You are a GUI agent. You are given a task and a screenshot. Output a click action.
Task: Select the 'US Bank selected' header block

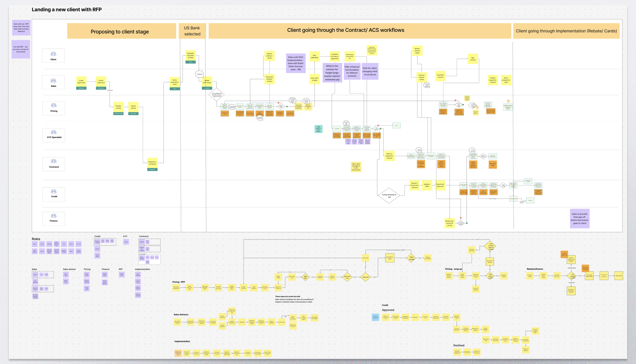point(192,31)
